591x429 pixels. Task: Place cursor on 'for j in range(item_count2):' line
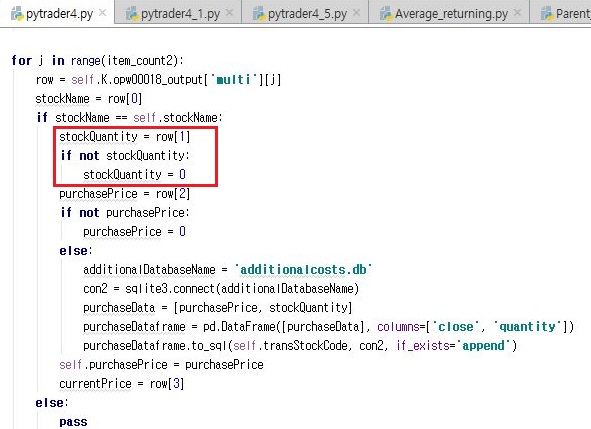coord(97,61)
